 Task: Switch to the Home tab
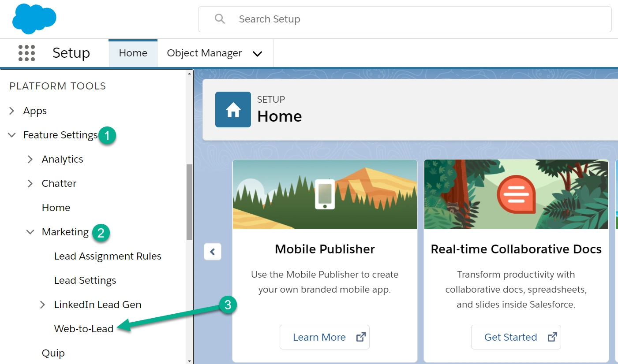pyautogui.click(x=133, y=53)
